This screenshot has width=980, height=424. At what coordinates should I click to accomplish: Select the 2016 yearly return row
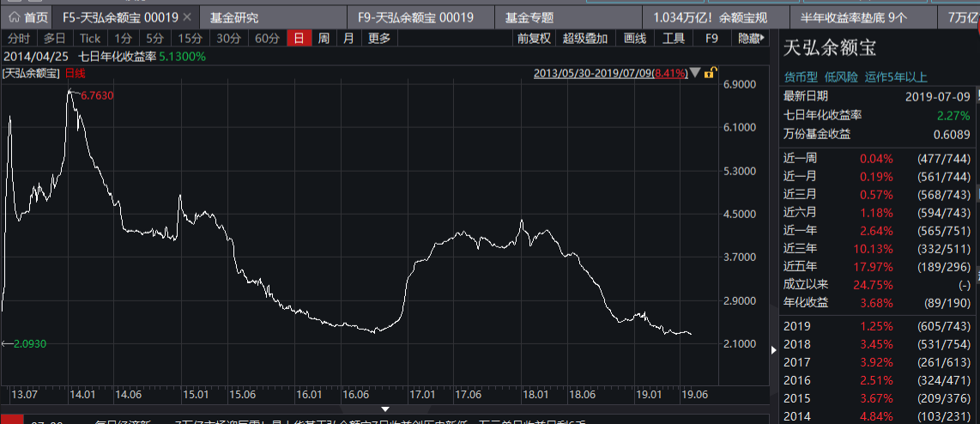tap(877, 380)
